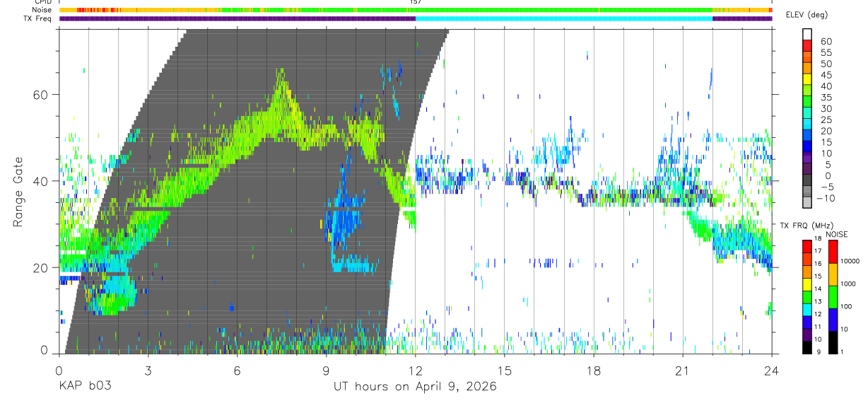Click the UT hour '15' tick label
Screen dimensions: 868x401
[505, 370]
